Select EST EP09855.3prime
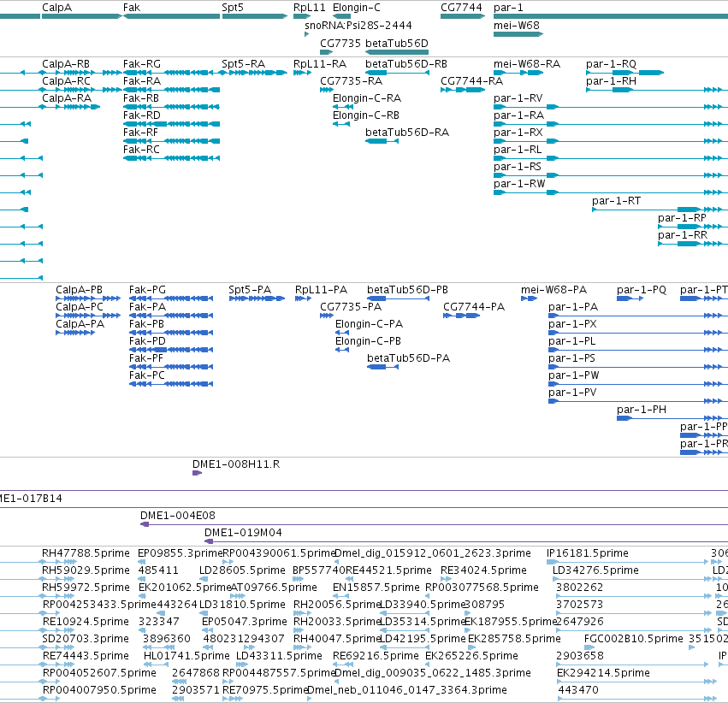 [x=181, y=553]
